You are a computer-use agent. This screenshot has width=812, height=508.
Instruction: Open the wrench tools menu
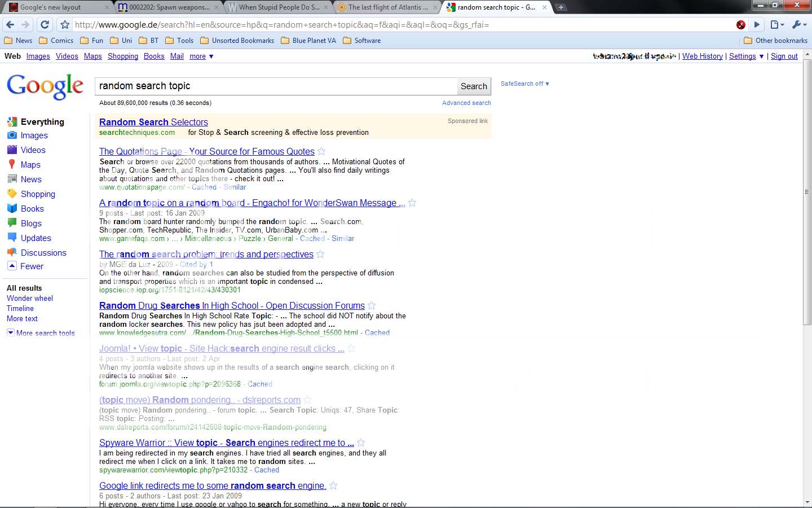click(798, 24)
